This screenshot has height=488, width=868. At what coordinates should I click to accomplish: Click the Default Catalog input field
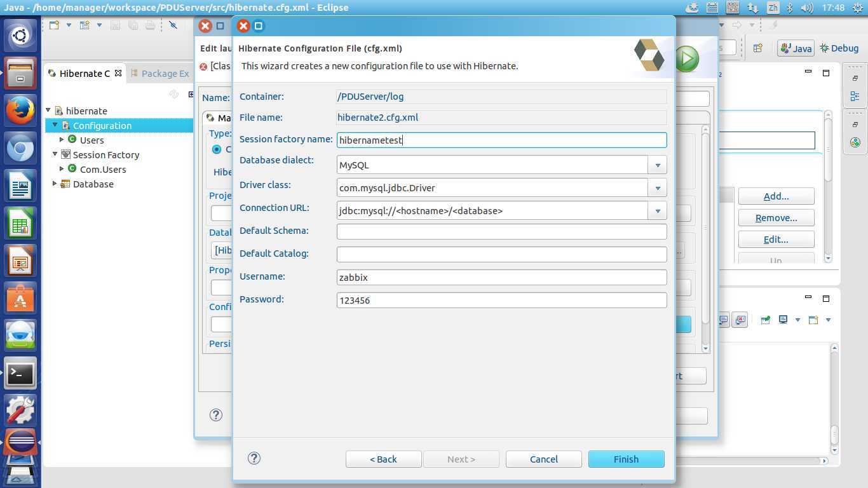coord(501,254)
